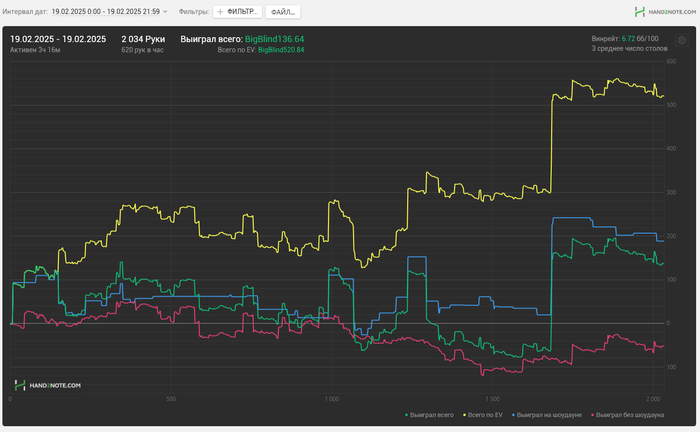Screen dimensions: 700x432
Task: Click the 'Выиграл всего' BigBlind136.64 value
Action: click(x=274, y=39)
